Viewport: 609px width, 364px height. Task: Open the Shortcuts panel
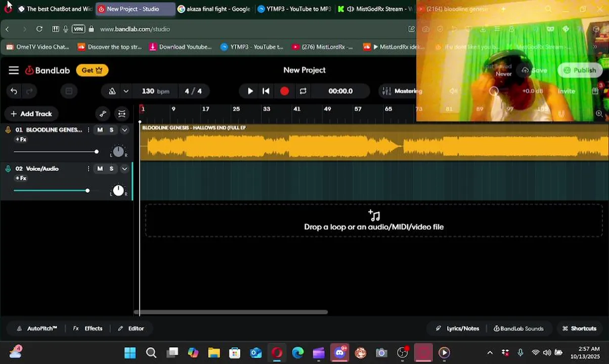[579, 329]
